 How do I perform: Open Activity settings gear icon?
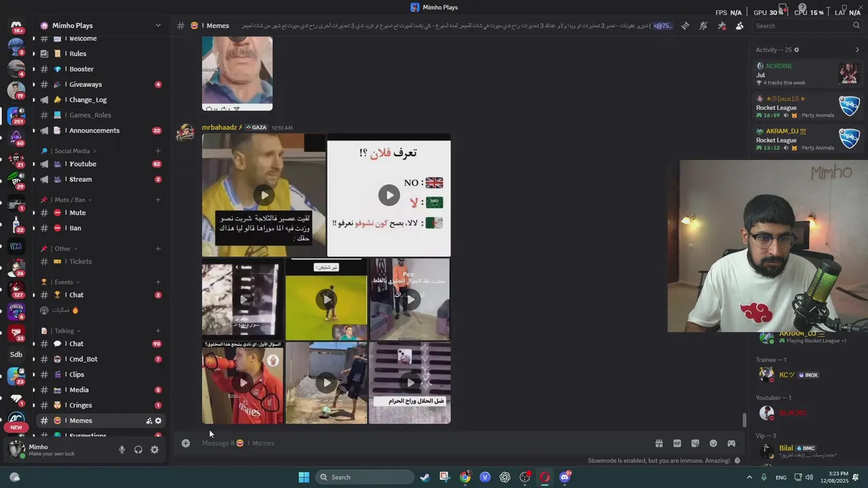pyautogui.click(x=797, y=49)
